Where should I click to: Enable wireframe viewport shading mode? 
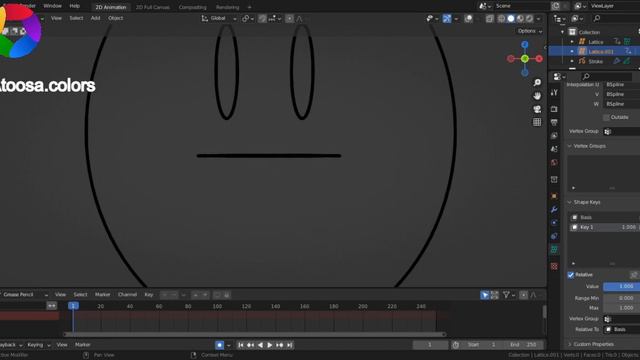501,19
